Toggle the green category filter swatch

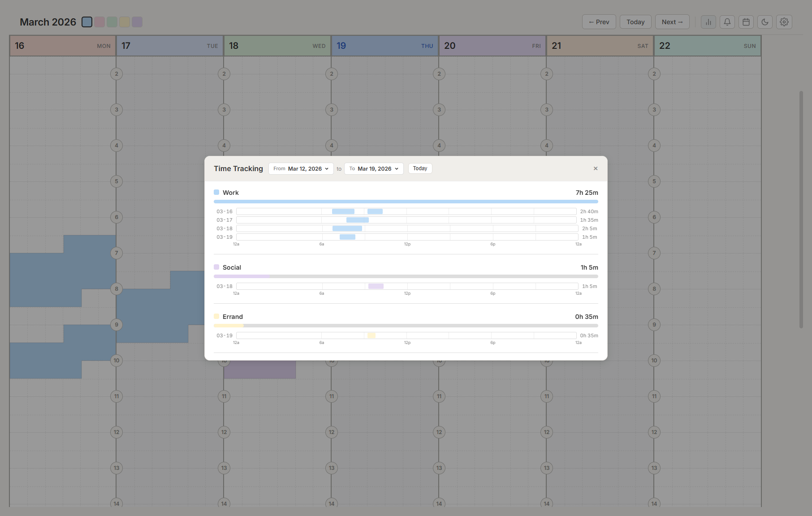coord(112,21)
